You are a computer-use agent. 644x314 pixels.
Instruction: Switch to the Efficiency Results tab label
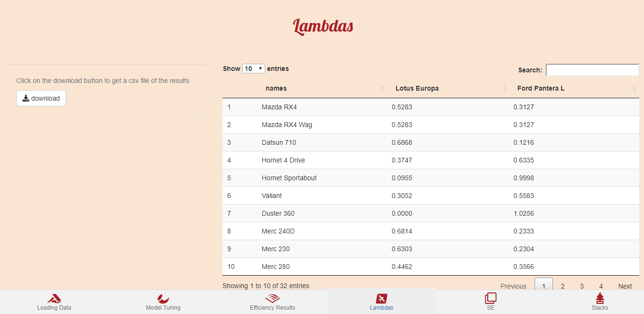click(x=272, y=308)
